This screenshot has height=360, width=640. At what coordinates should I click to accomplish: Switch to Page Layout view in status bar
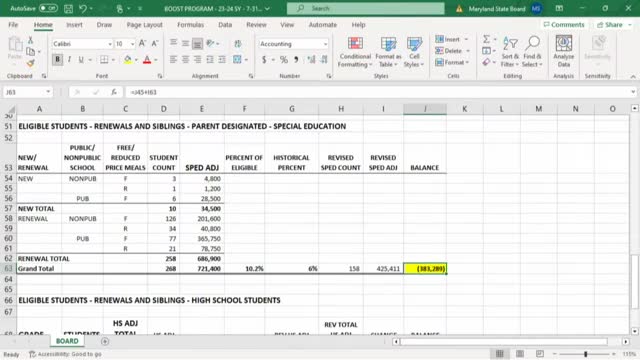(x=520, y=354)
